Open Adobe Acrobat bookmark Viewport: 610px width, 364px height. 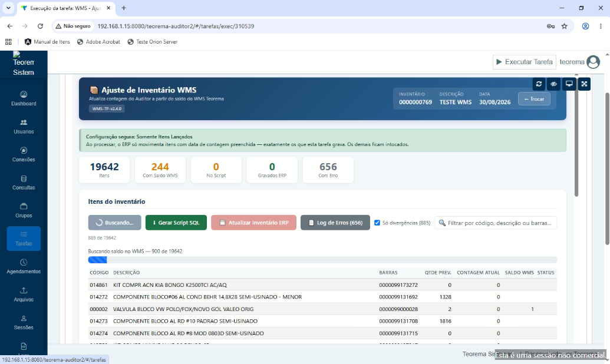pyautogui.click(x=99, y=42)
